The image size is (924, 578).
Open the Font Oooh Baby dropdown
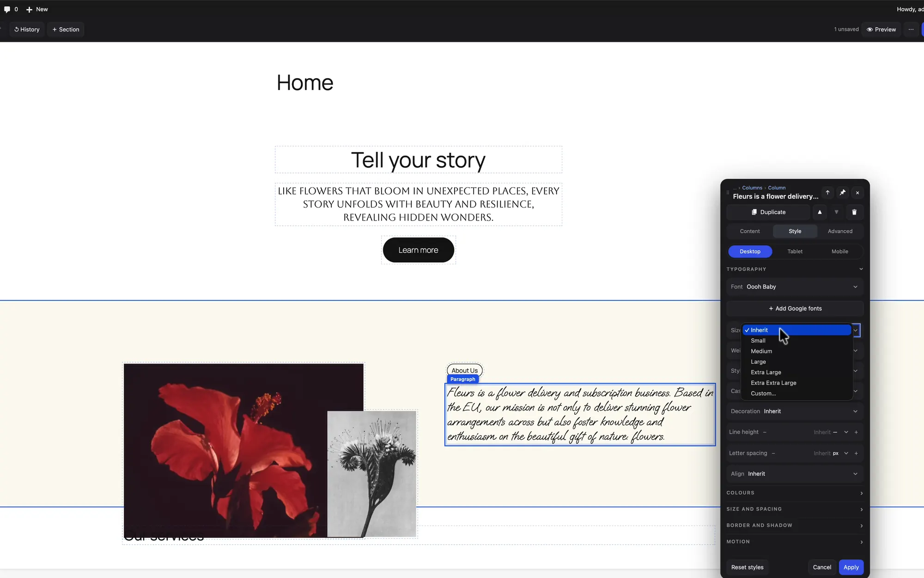795,287
